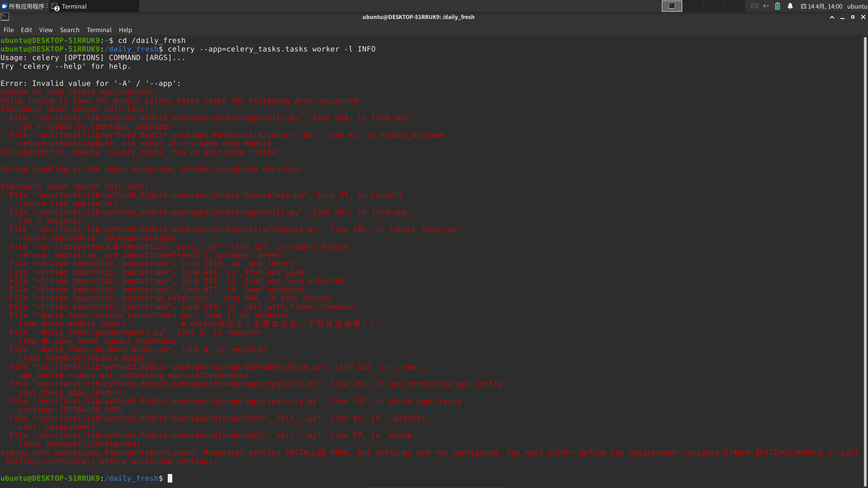Click the terminal window menu icon in title bar
The image size is (868, 488).
5,17
